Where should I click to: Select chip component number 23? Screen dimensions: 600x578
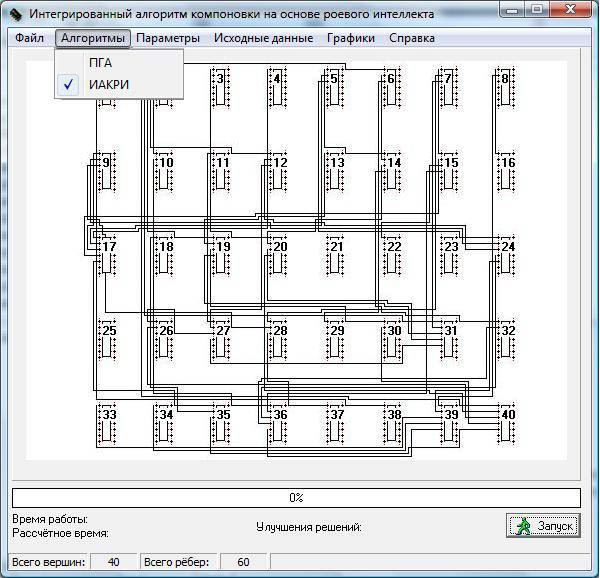[449, 256]
